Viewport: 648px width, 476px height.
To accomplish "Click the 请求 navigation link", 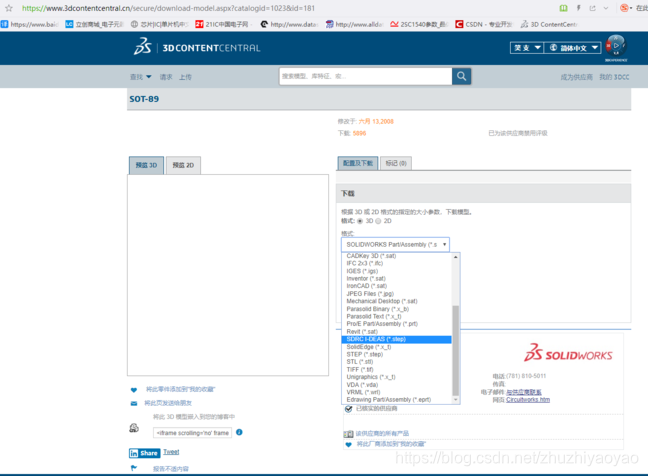I will coord(166,77).
